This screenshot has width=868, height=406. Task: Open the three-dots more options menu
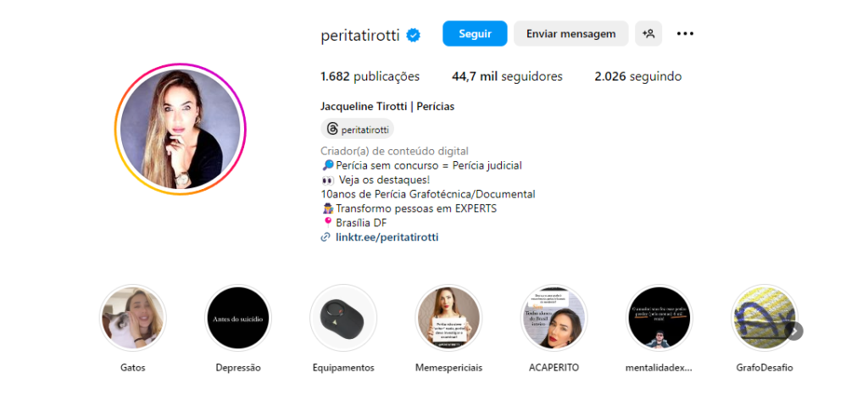coord(685,34)
